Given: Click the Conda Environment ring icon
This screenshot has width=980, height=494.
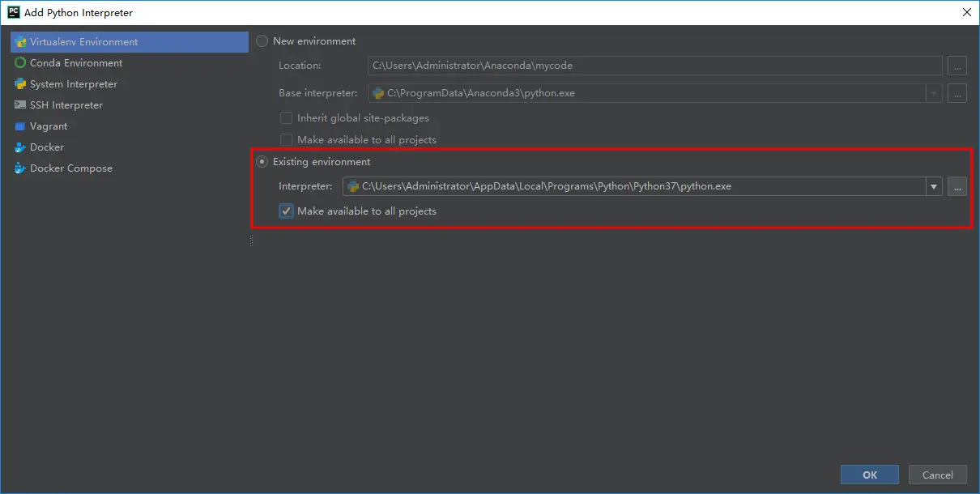Looking at the screenshot, I should tap(20, 63).
